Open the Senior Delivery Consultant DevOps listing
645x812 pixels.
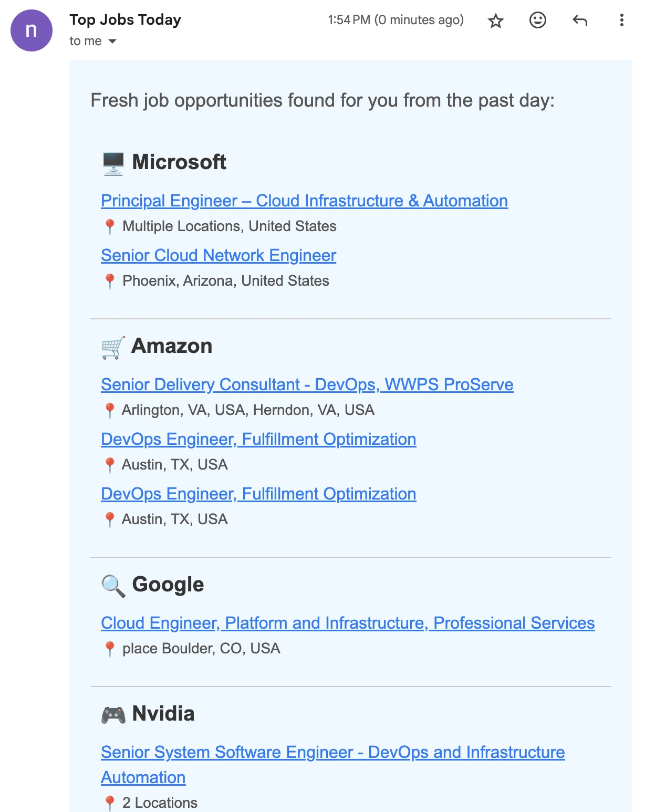307,385
